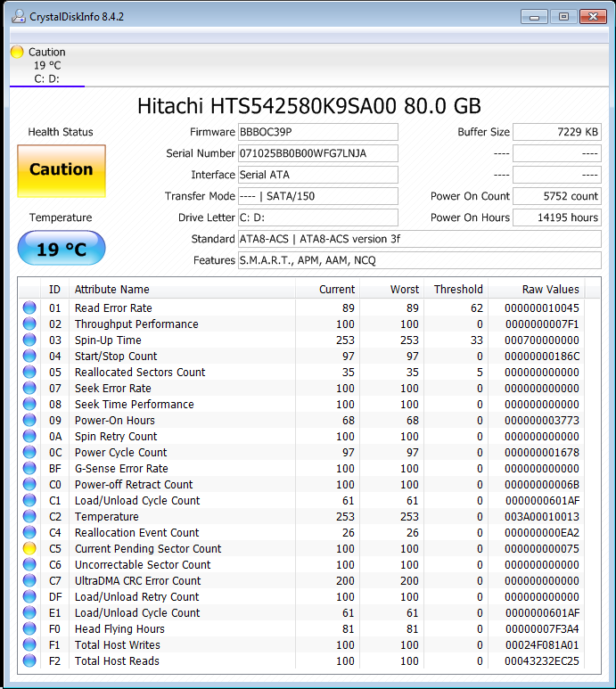This screenshot has height=689, width=616.
Task: Click the status orb for Load/Unload Retry Count
Action: (x=29, y=596)
